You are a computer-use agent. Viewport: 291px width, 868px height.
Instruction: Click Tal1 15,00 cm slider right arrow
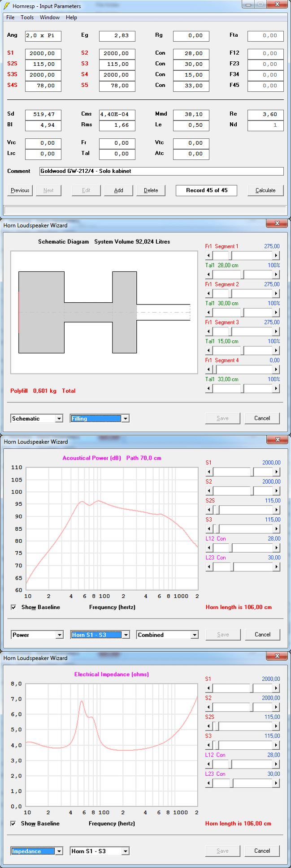tap(276, 350)
